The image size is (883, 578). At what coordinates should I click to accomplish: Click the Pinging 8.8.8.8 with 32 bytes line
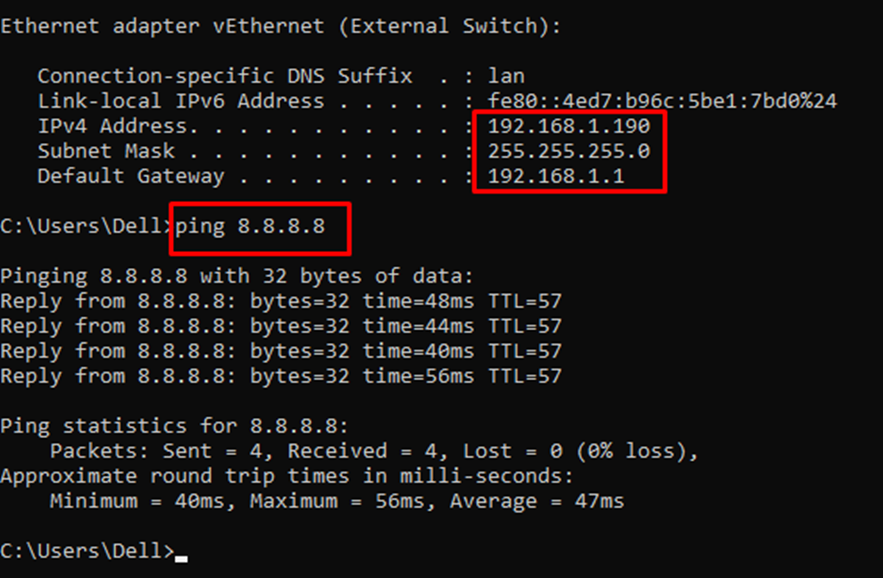pyautogui.click(x=237, y=277)
